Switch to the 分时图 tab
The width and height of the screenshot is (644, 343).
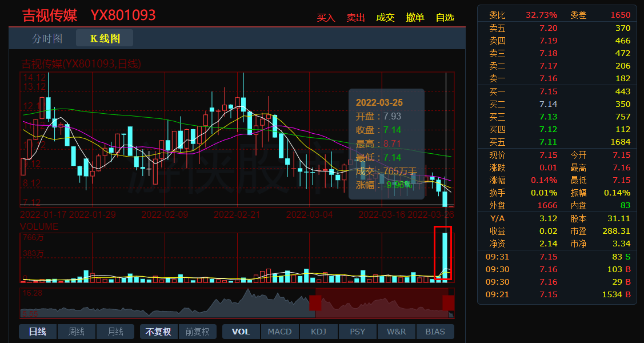click(47, 38)
